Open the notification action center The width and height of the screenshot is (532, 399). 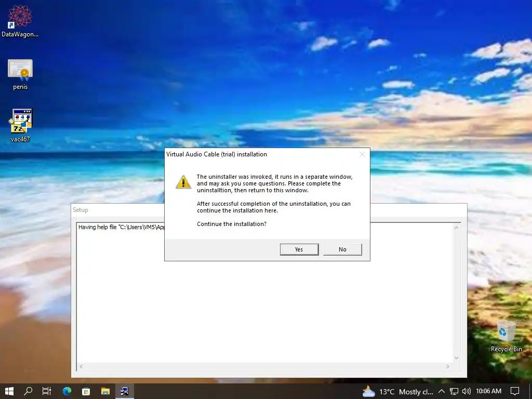(515, 391)
